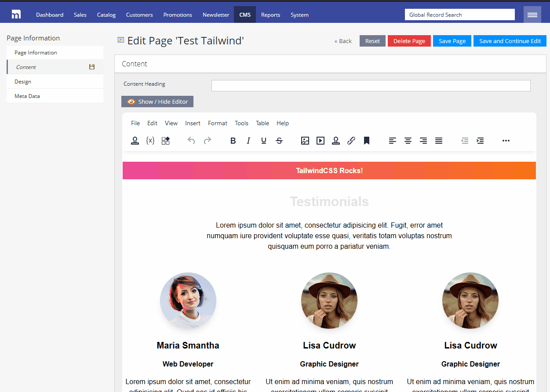This screenshot has width=550, height=392.
Task: Select the Content tab in sidebar
Action: [55, 67]
